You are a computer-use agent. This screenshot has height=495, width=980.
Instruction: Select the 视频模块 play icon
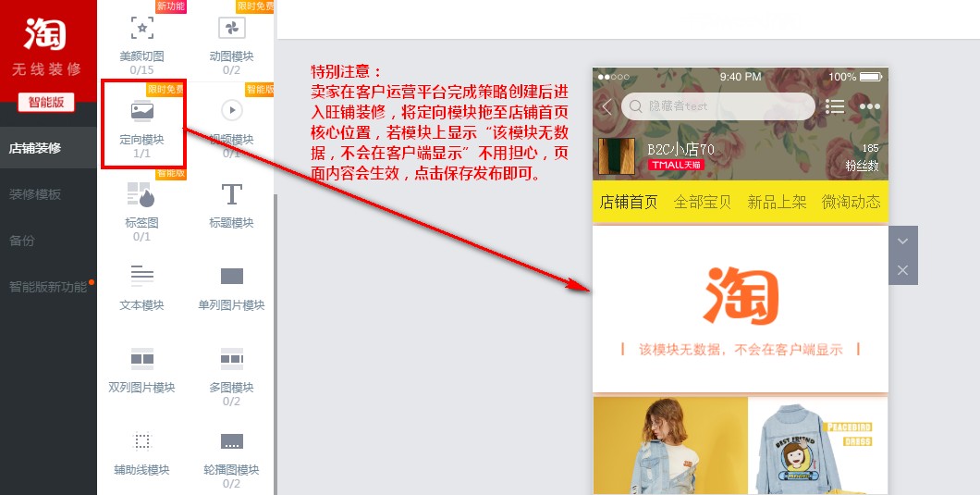(232, 110)
